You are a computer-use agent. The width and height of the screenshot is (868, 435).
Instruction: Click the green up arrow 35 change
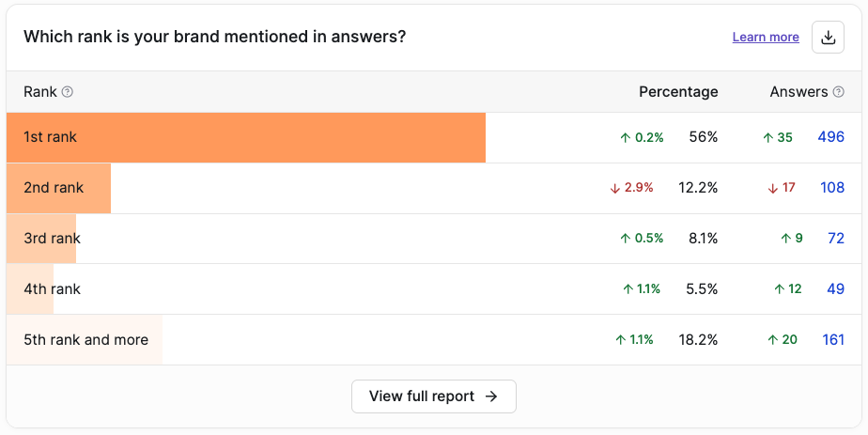777,137
